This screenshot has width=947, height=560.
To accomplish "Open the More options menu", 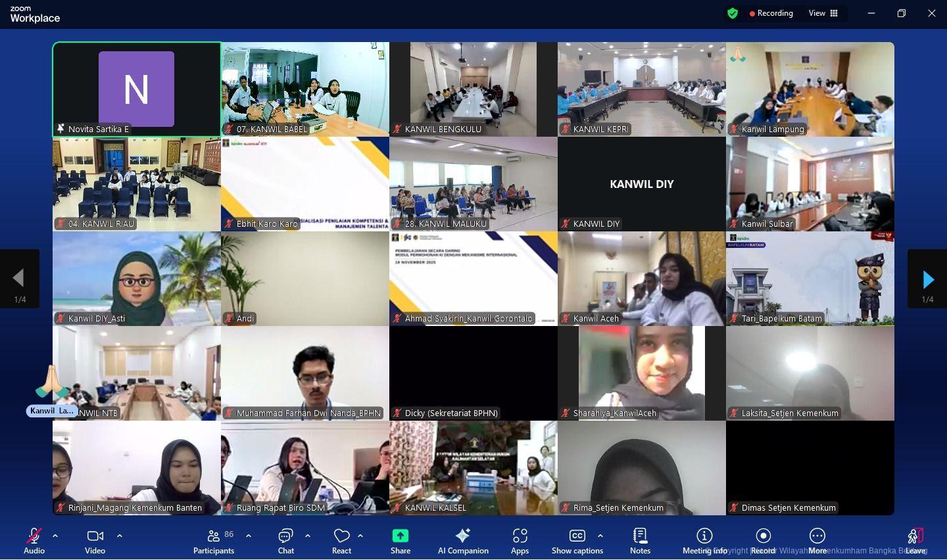I will point(817,542).
